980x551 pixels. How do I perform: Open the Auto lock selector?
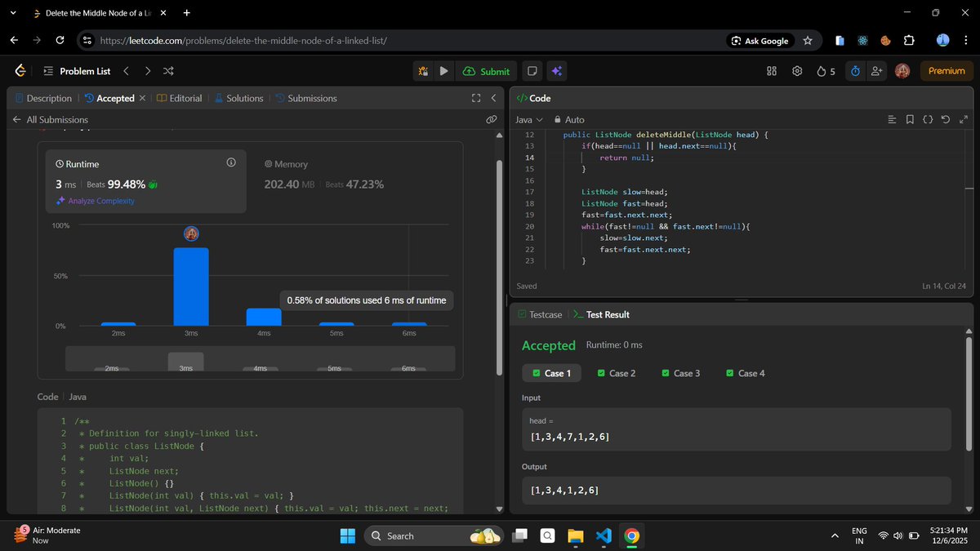click(x=569, y=119)
